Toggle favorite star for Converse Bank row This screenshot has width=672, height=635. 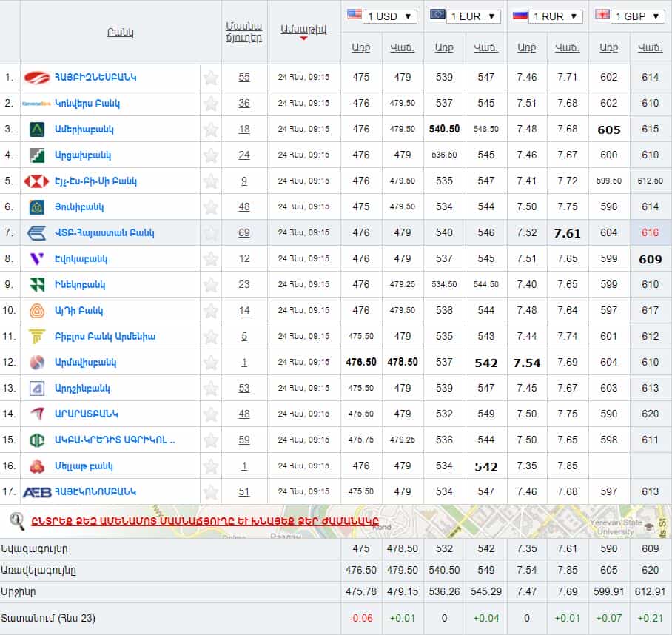click(211, 104)
